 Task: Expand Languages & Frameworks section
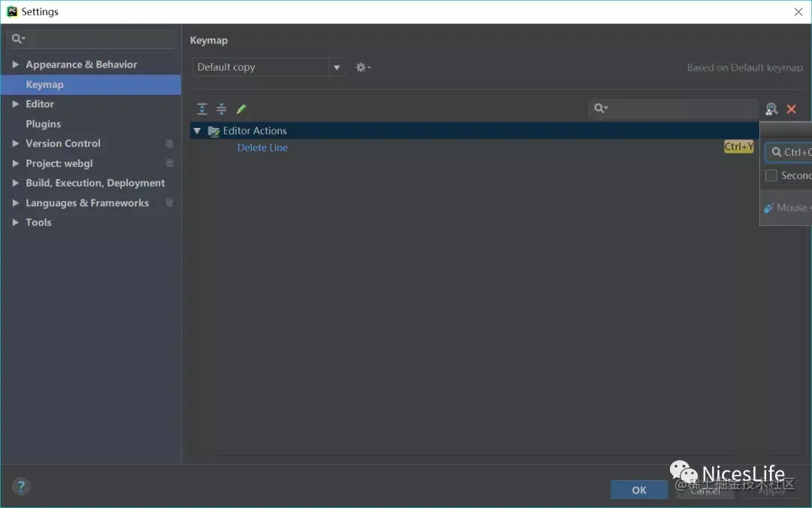tap(16, 202)
